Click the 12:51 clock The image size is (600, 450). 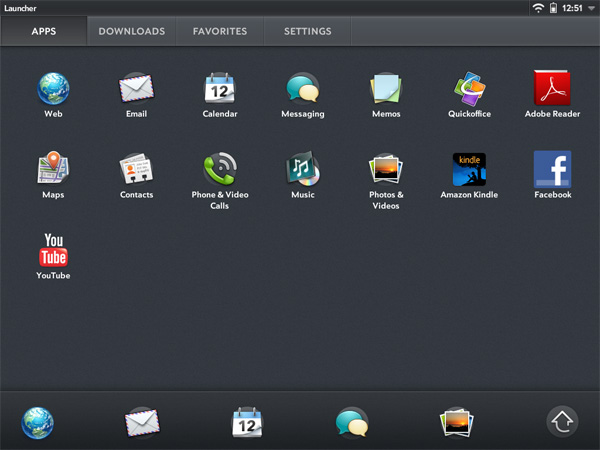(572, 8)
